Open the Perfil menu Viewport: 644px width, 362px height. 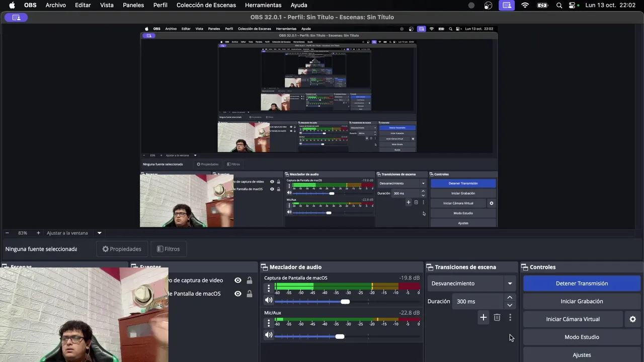point(160,5)
